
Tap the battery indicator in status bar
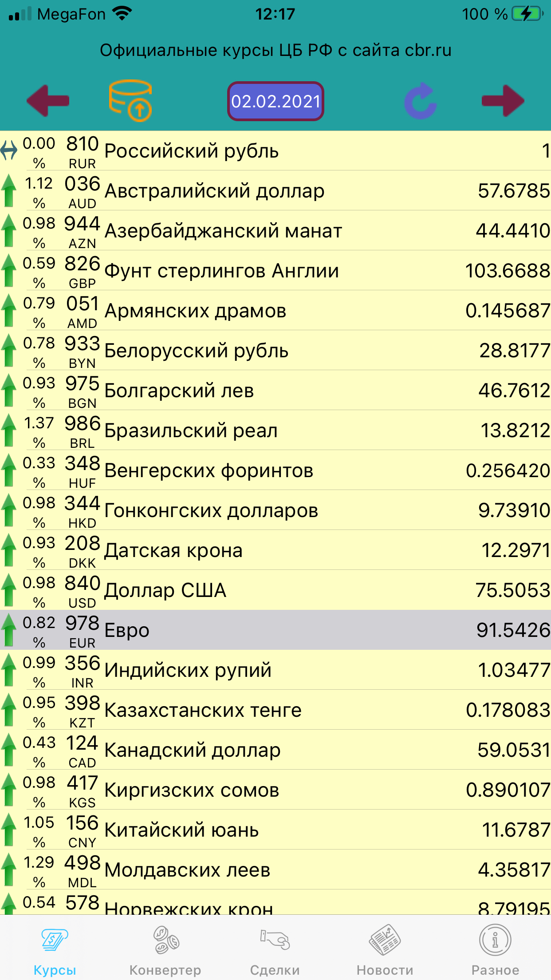pyautogui.click(x=527, y=14)
